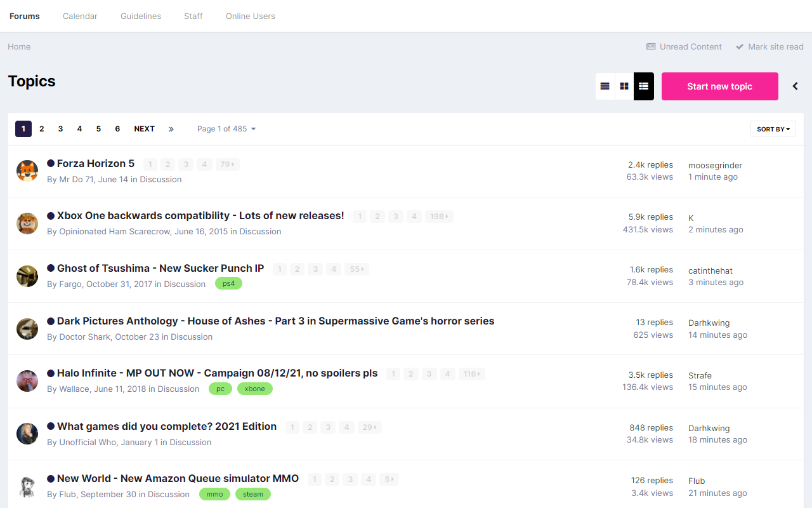Image resolution: width=812 pixels, height=508 pixels.
Task: Click unread dot beside Halo Infinite
Action: click(51, 373)
